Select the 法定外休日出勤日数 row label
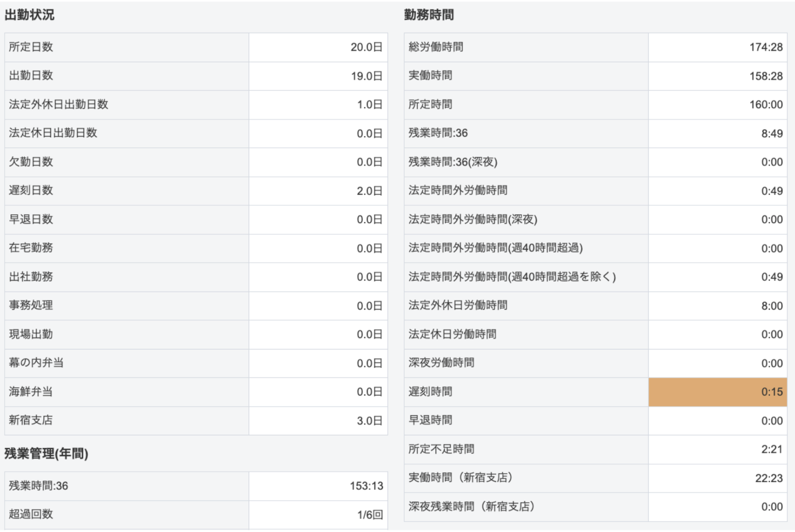The image size is (795, 532). [59, 104]
